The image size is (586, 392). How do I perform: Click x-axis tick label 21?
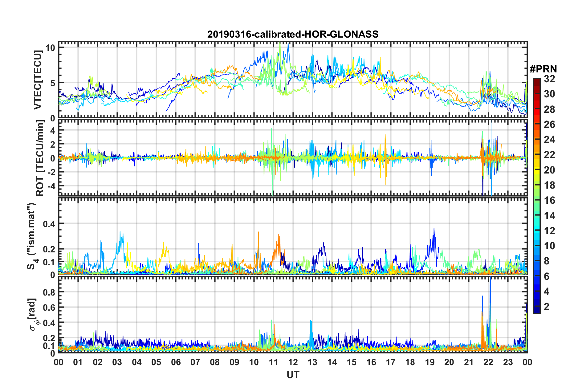469,362
